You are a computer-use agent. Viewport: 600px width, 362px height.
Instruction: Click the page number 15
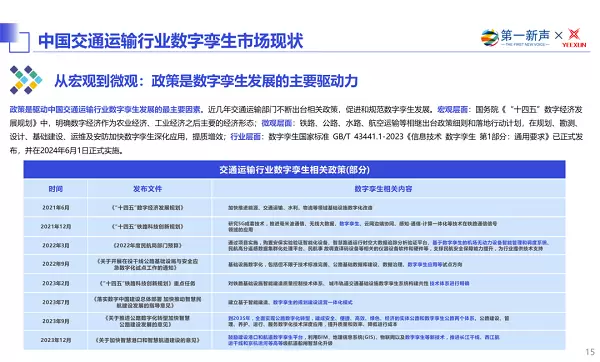pyautogui.click(x=590, y=352)
